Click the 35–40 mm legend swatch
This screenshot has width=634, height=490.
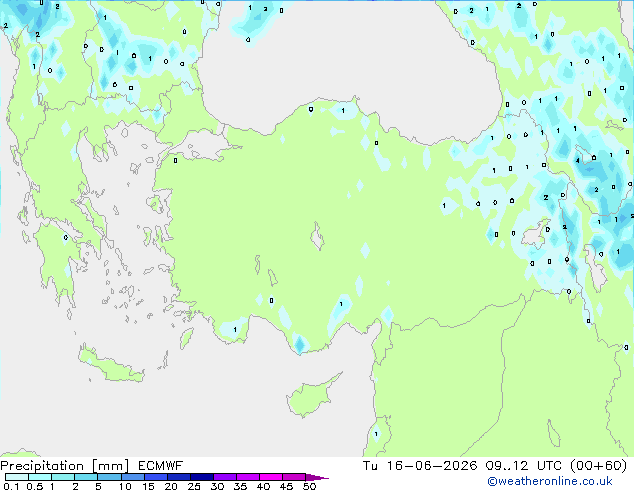click(248, 477)
